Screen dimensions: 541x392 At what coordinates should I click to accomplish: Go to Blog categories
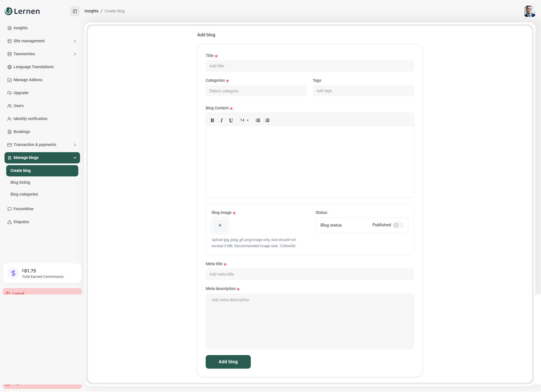24,194
